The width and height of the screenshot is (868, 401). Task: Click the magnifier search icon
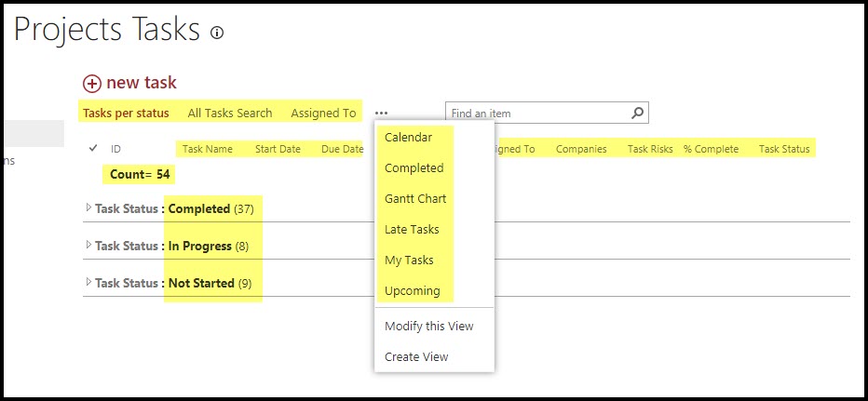pos(637,114)
